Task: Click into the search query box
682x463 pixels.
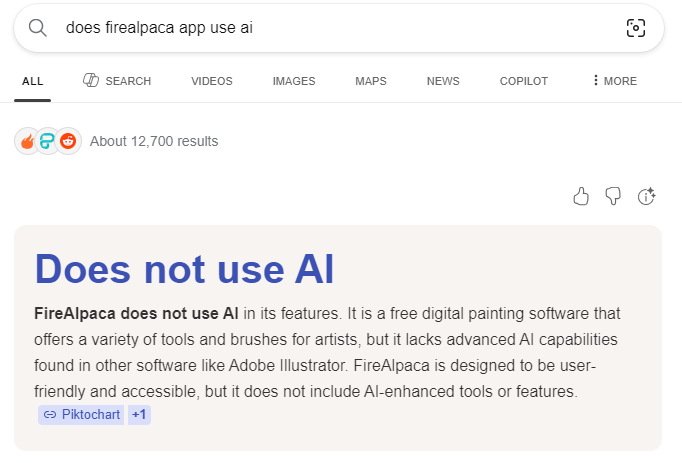Action: pos(330,28)
